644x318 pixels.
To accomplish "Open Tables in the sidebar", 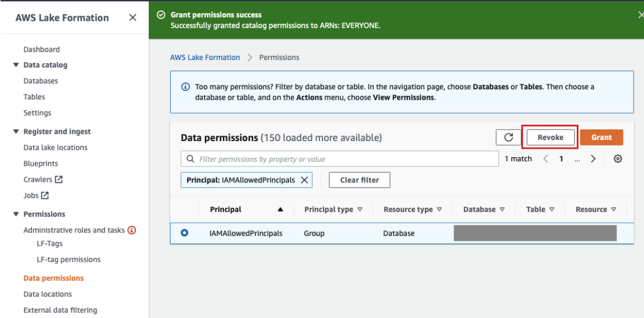I will 34,97.
